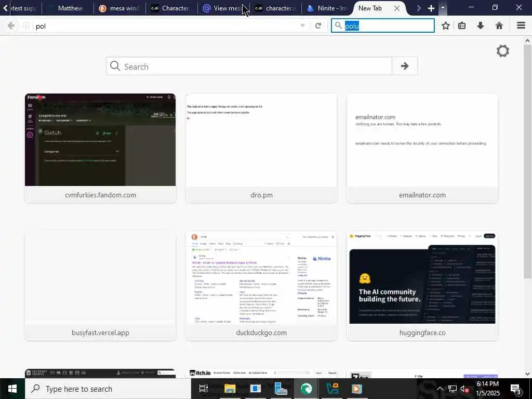Open the clock showing 6:14 PM
The height and width of the screenshot is (399, 532).
(488, 389)
